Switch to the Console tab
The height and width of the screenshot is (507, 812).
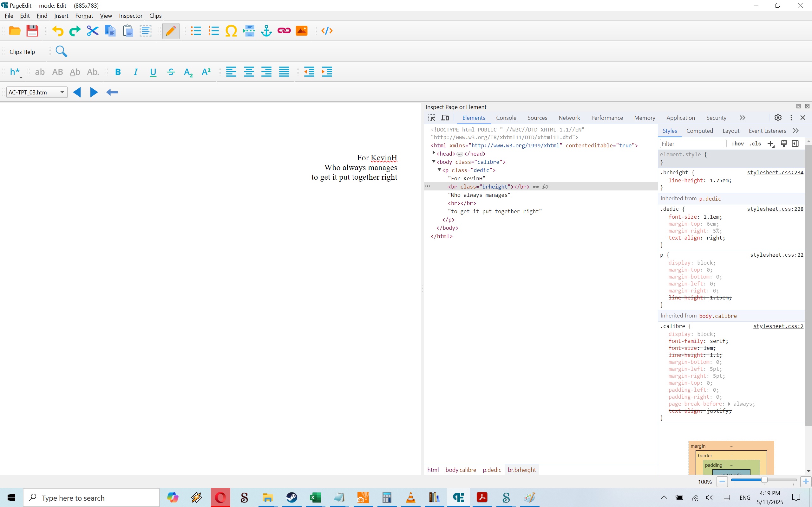pyautogui.click(x=506, y=118)
